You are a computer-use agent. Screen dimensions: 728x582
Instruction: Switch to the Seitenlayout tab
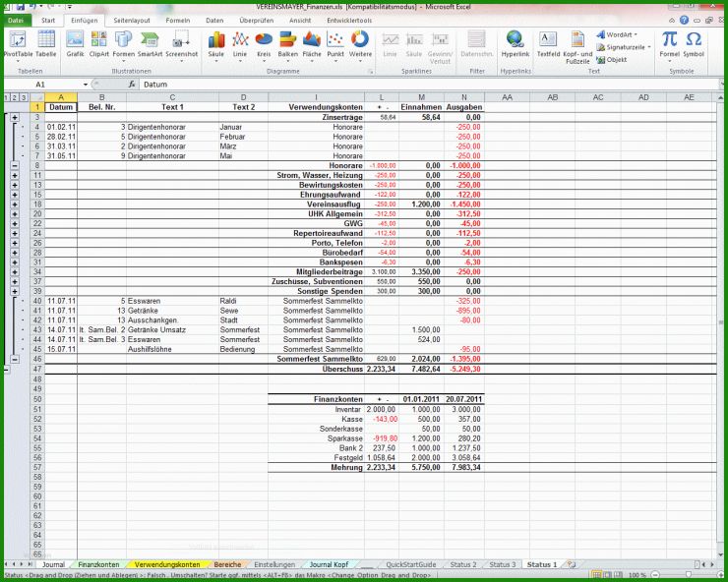pos(132,20)
